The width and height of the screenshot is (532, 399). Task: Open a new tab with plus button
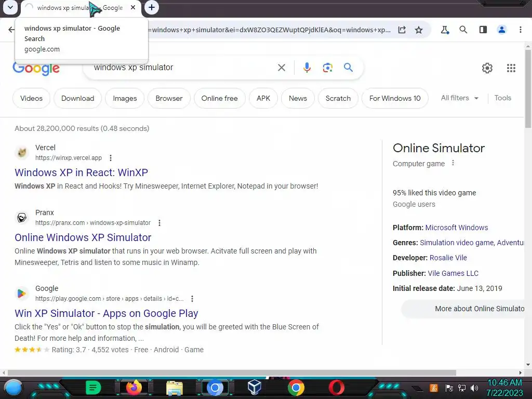coord(152,7)
